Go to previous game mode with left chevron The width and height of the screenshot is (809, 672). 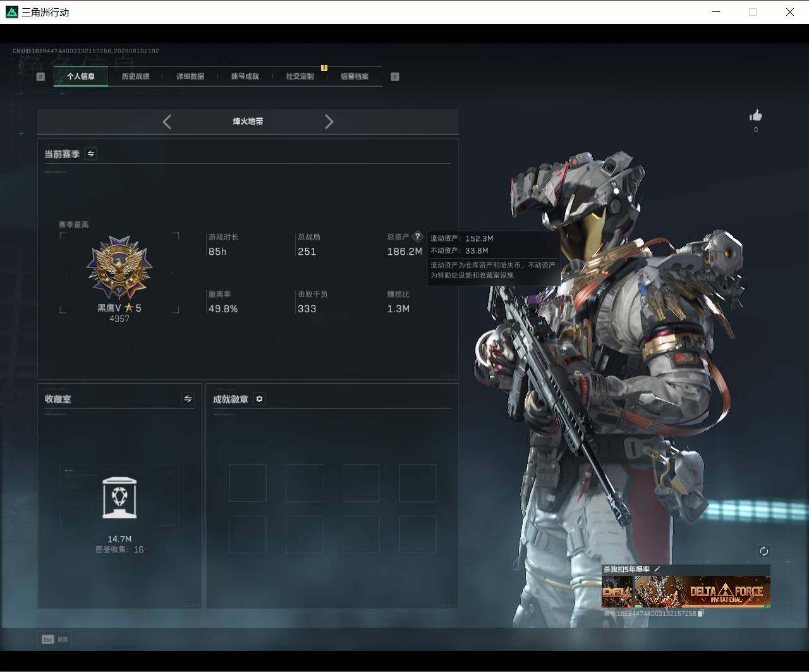tap(167, 122)
